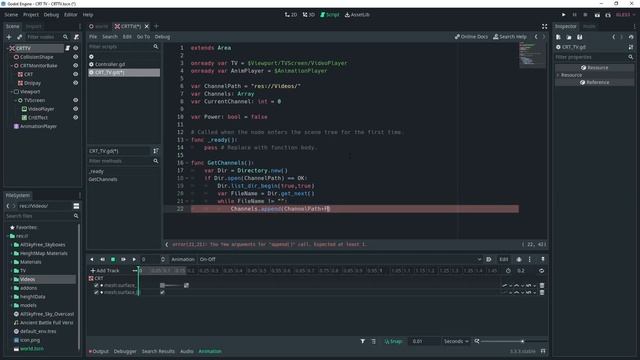The height and width of the screenshot is (360, 640).
Task: Fold the _ready function at line 13
Action: [x=187, y=140]
